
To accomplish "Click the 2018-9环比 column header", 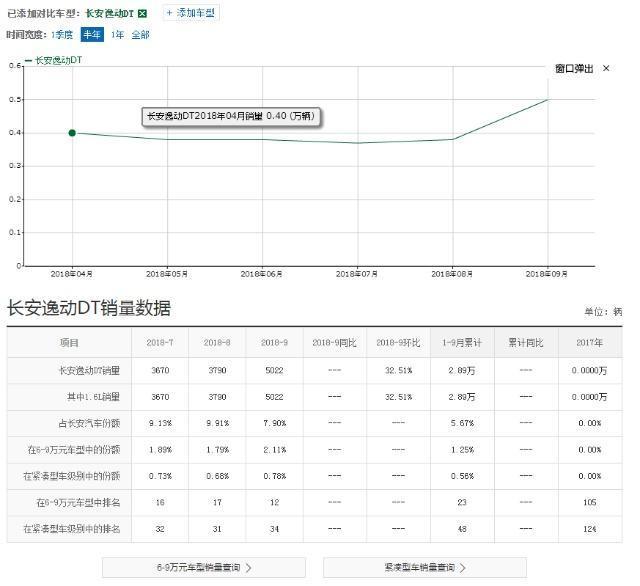I will (x=398, y=342).
